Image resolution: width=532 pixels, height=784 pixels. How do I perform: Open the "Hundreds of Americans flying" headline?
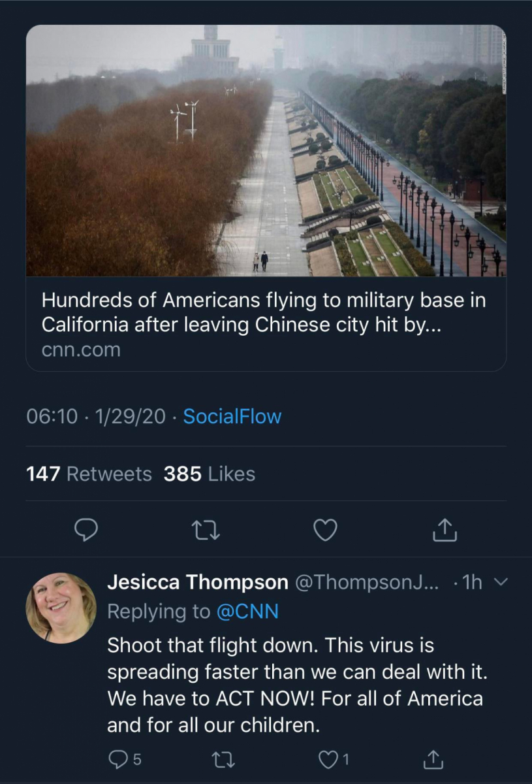click(264, 312)
